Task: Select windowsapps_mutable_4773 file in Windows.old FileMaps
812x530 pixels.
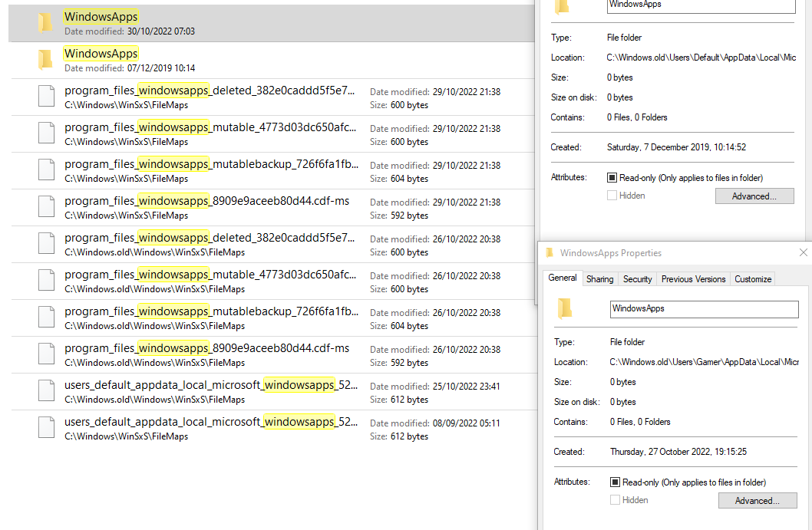Action: coord(210,275)
